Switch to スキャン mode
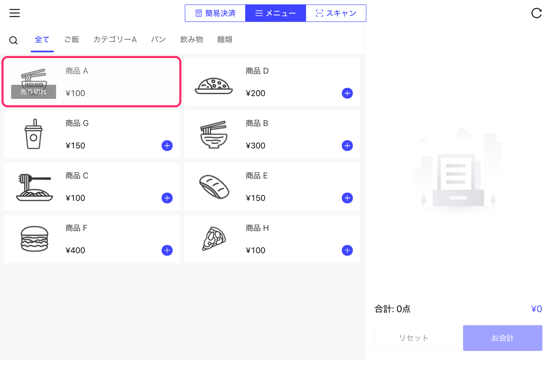This screenshot has height=365, width=552. (x=336, y=13)
